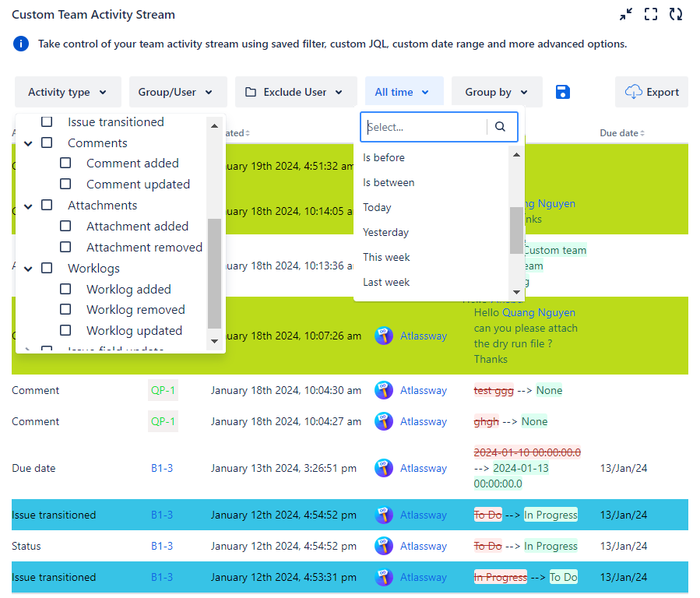Enter fullscreen mode for the gadget
This screenshot has height=598, width=700.
[651, 14]
